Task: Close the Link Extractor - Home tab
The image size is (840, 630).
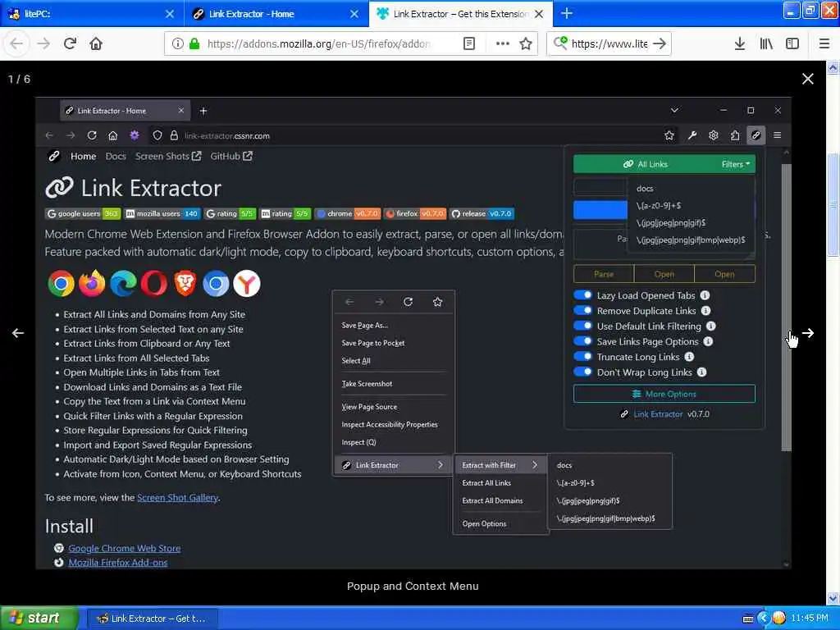Action: tap(354, 13)
